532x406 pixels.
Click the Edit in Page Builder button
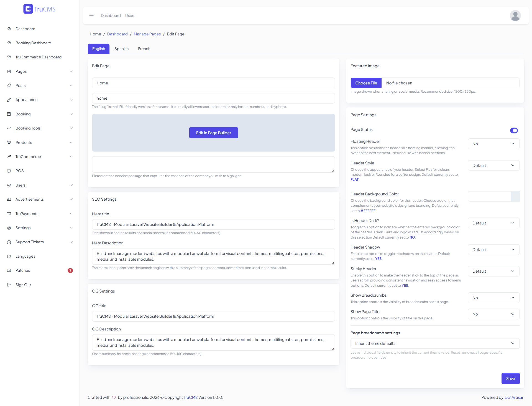(213, 133)
